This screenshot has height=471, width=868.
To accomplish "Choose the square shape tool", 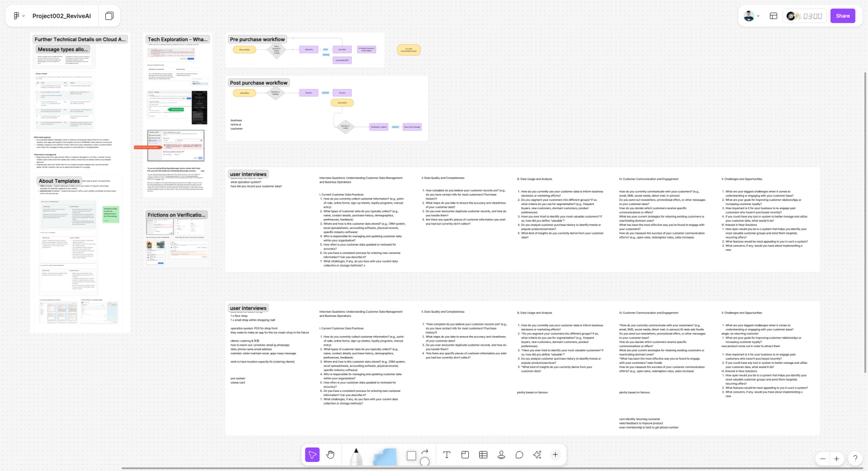I will point(411,455).
